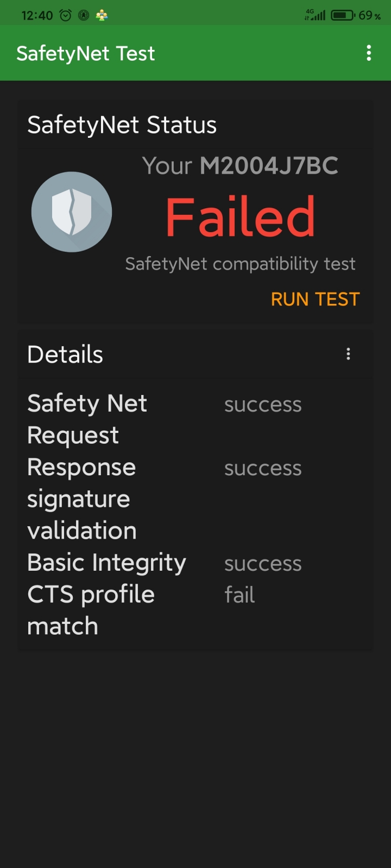The image size is (391, 868).
Task: Select the SafetyNet Test app title
Action: click(86, 54)
